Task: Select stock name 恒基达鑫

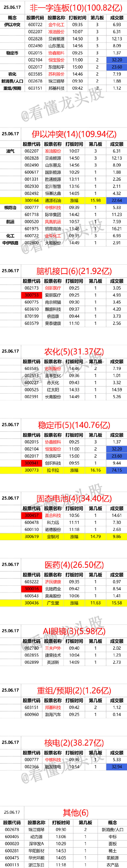Action: tap(53, 193)
